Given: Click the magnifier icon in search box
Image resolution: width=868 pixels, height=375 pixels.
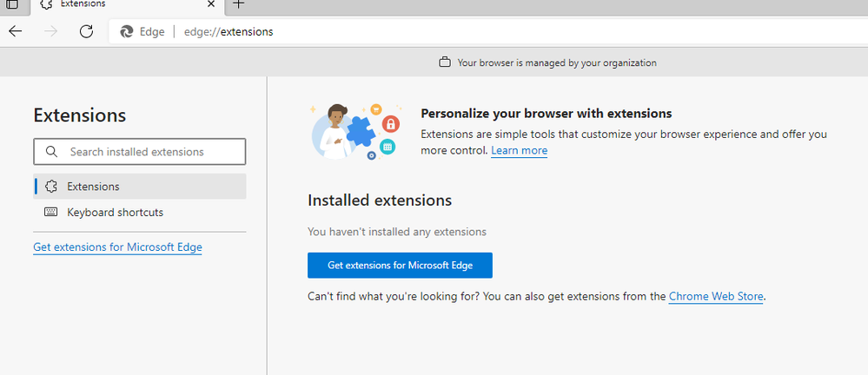Looking at the screenshot, I should (x=51, y=152).
